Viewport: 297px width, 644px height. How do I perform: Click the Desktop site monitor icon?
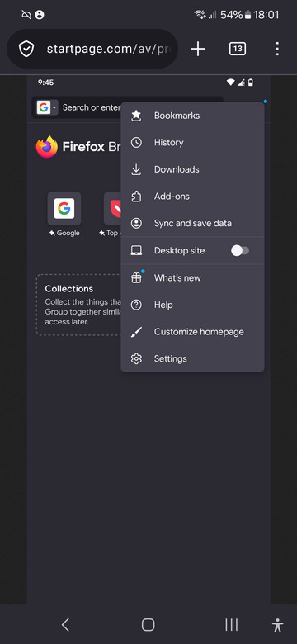click(x=136, y=250)
